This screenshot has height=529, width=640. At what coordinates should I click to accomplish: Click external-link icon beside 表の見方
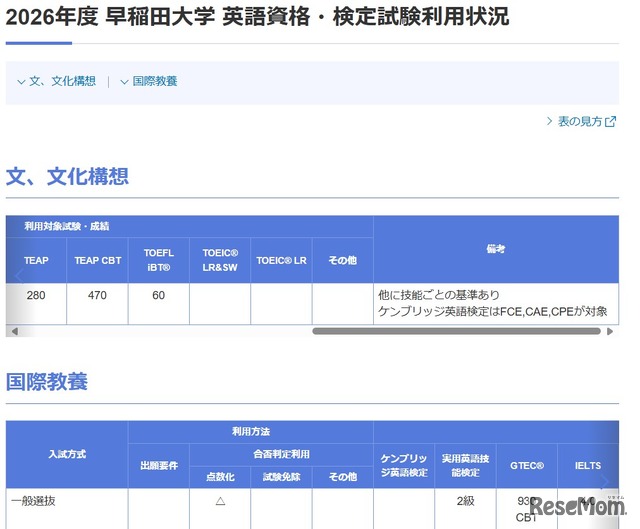610,122
